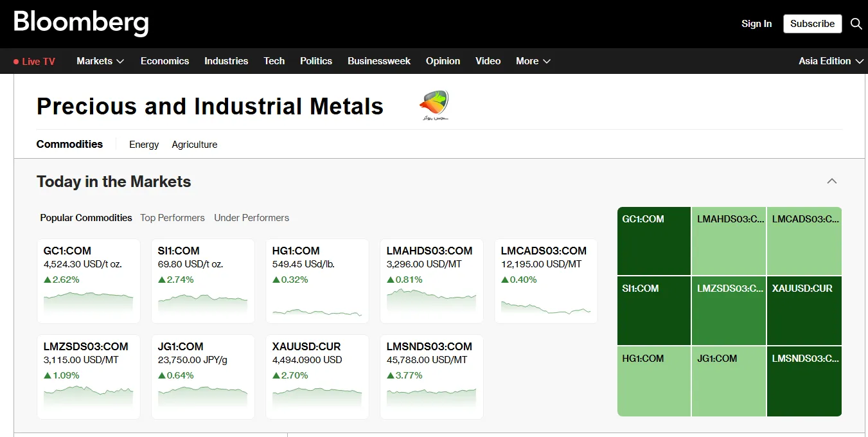Click the HG1:COM heatmap tile

tap(654, 381)
